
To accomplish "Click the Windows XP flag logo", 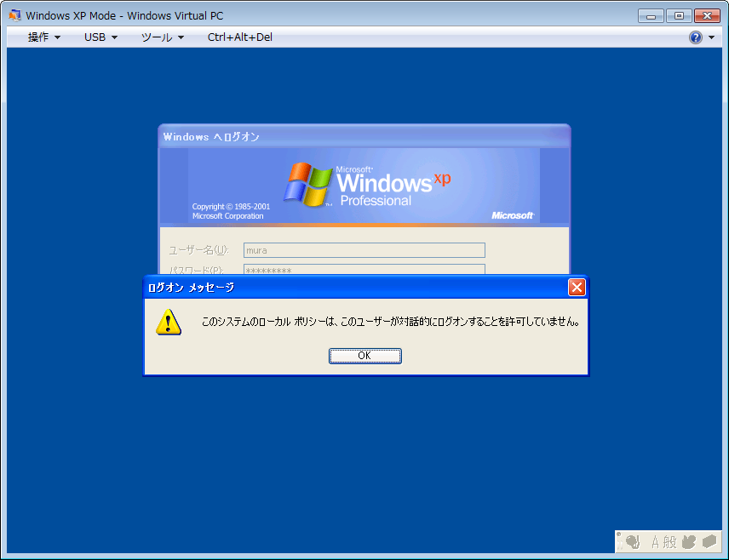I will pos(307,184).
